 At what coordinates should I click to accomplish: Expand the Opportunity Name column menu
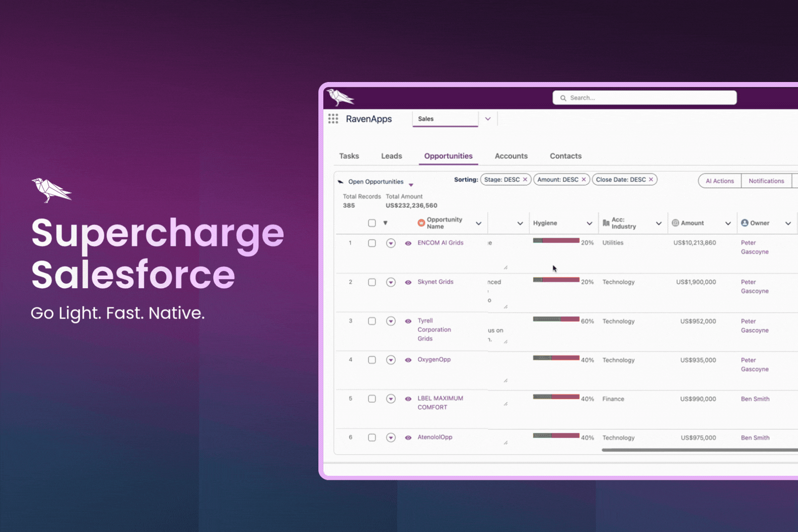coord(478,223)
